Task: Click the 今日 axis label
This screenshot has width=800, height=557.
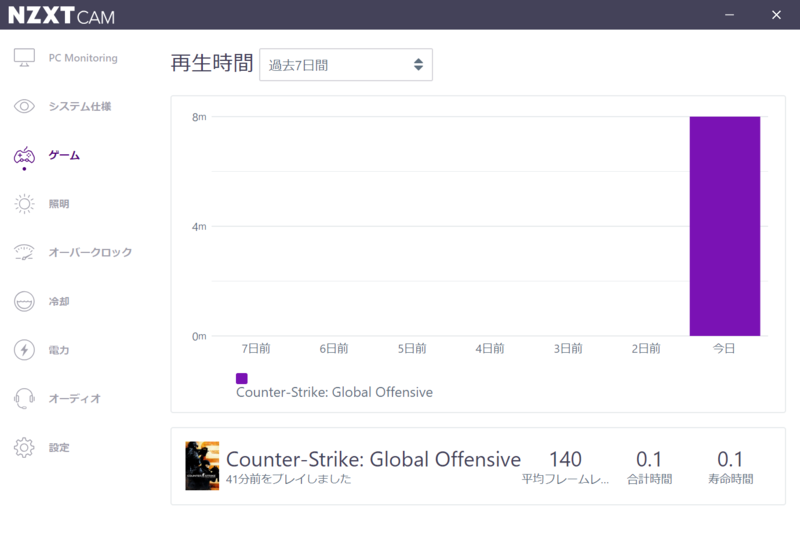Action: point(724,348)
